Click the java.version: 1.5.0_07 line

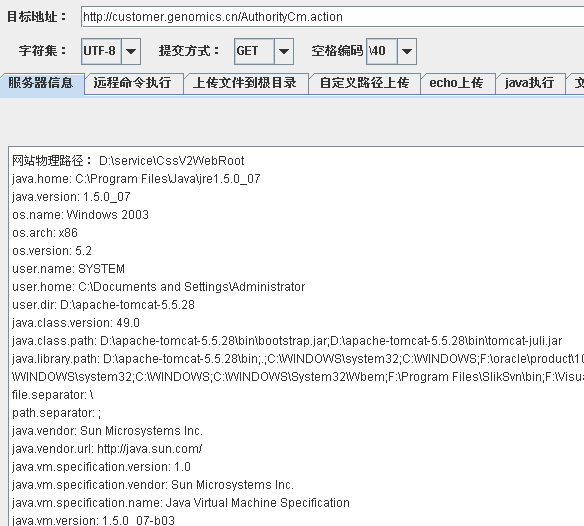[x=71, y=197]
